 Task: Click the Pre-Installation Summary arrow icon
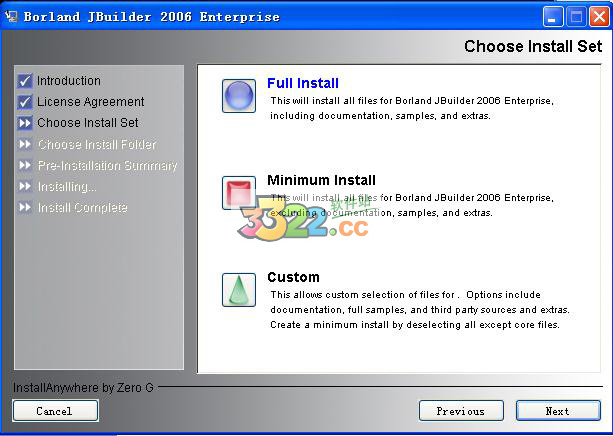(x=25, y=165)
